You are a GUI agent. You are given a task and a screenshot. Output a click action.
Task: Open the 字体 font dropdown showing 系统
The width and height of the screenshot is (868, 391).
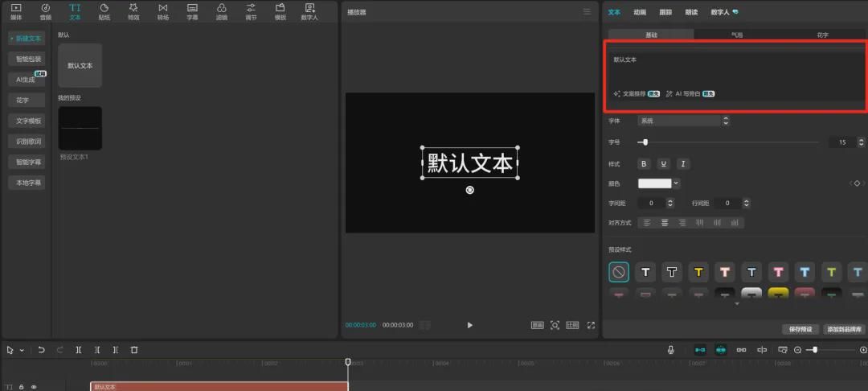(684, 120)
